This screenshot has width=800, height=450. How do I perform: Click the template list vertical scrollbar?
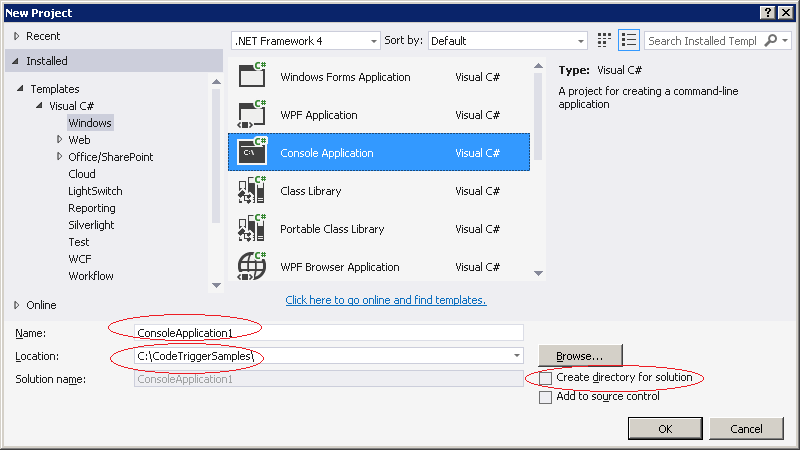tap(539, 180)
